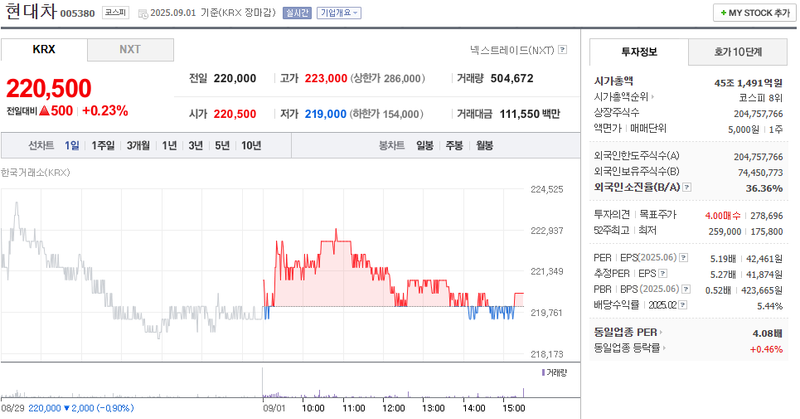Image resolution: width=800 pixels, height=419 pixels.
Task: Click the 거래량 volume chart legend
Action: coord(555,373)
